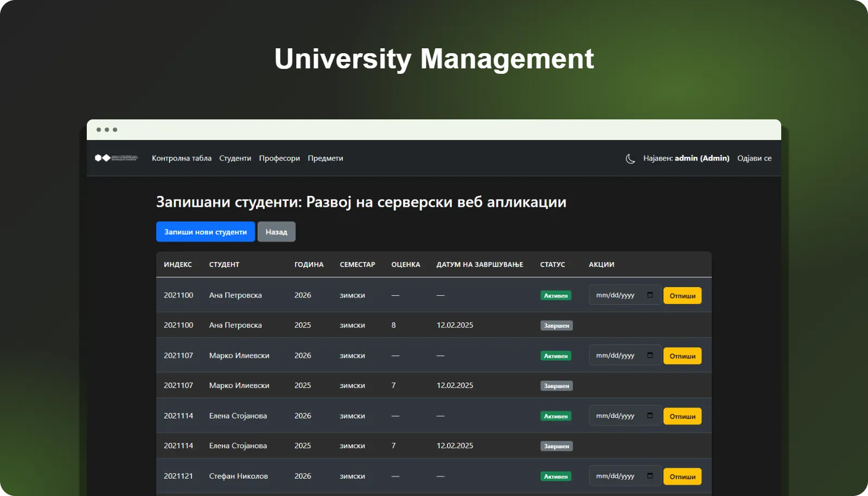Focus date field in Марко Илиевски 2026 row
Viewport: 868px width, 496px height.
click(625, 355)
